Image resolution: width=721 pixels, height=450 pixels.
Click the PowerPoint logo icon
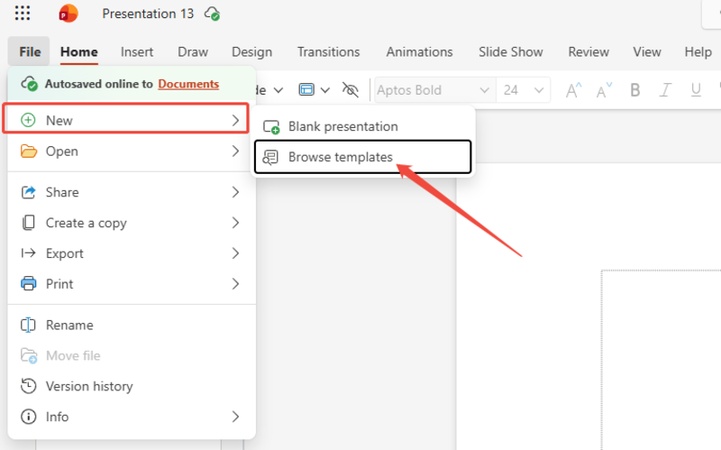click(x=68, y=14)
